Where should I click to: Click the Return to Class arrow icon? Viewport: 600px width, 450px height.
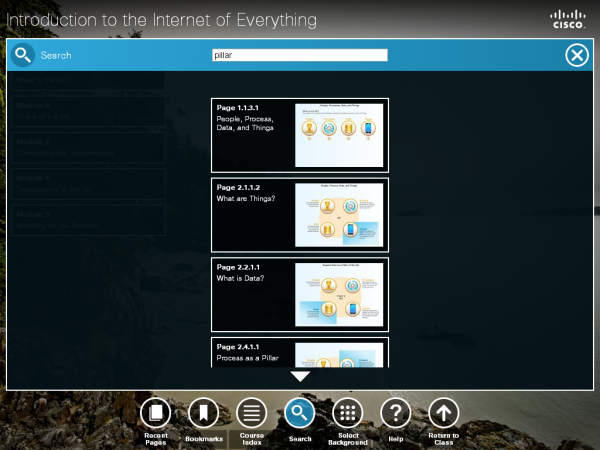pos(443,412)
